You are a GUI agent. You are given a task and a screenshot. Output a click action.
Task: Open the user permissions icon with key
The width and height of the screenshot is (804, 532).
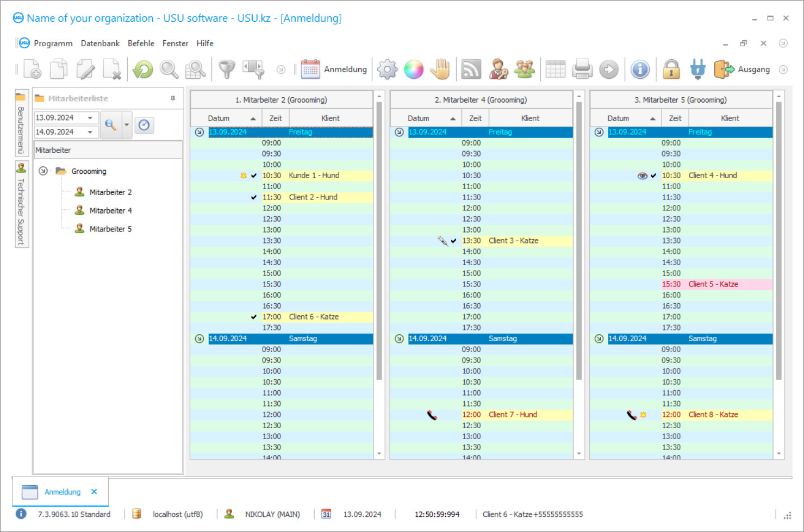[497, 69]
